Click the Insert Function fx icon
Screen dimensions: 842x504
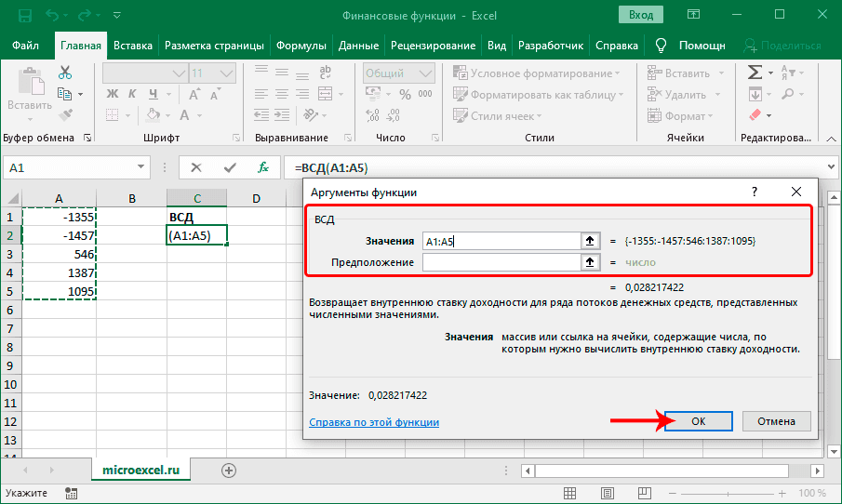pyautogui.click(x=263, y=167)
